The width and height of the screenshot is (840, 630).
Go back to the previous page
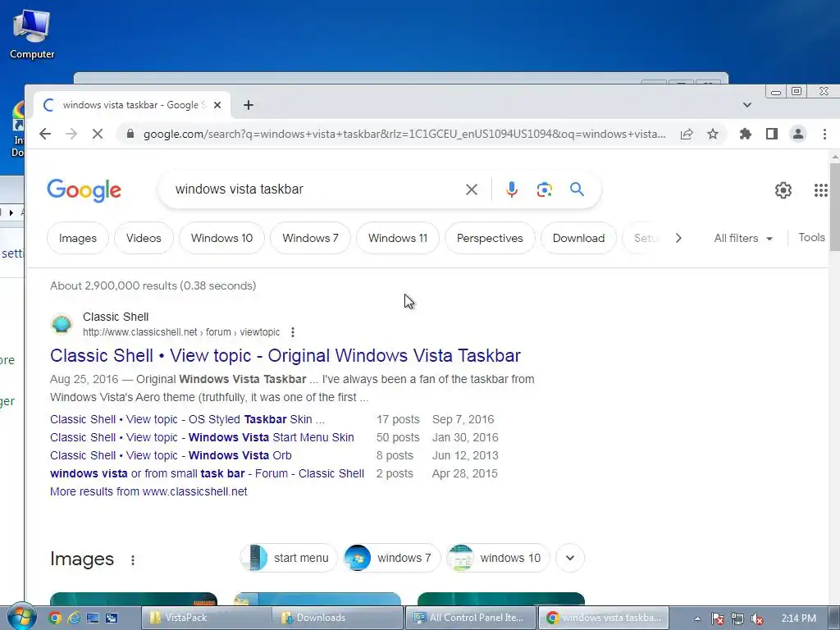pos(45,134)
